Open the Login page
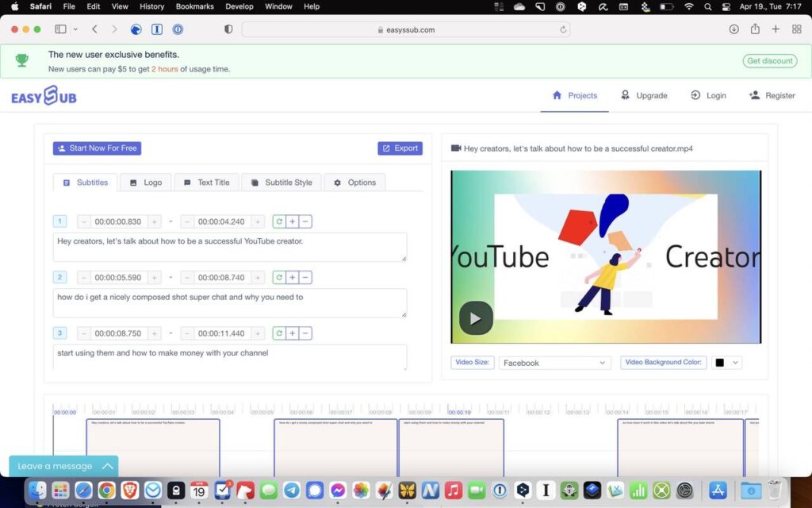The image size is (812, 508). [x=708, y=95]
